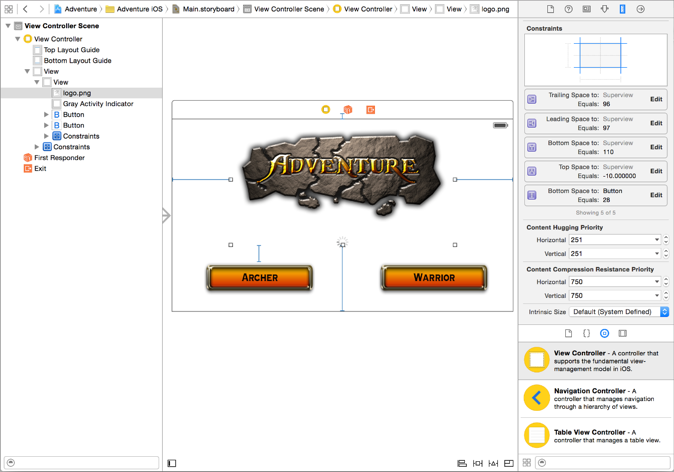The width and height of the screenshot is (674, 472).
Task: Open the Pin constraints menu
Action: click(x=478, y=463)
